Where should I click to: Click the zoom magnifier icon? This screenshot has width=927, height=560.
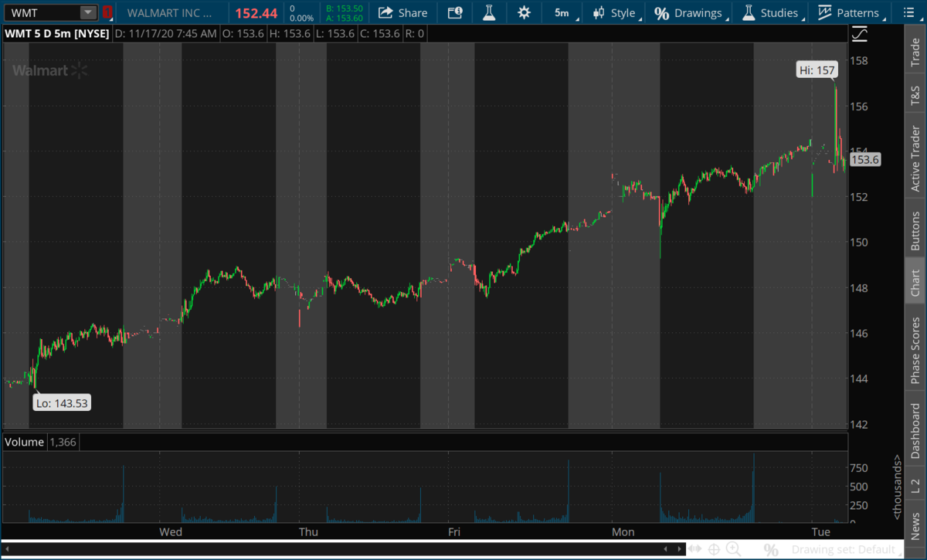734,549
